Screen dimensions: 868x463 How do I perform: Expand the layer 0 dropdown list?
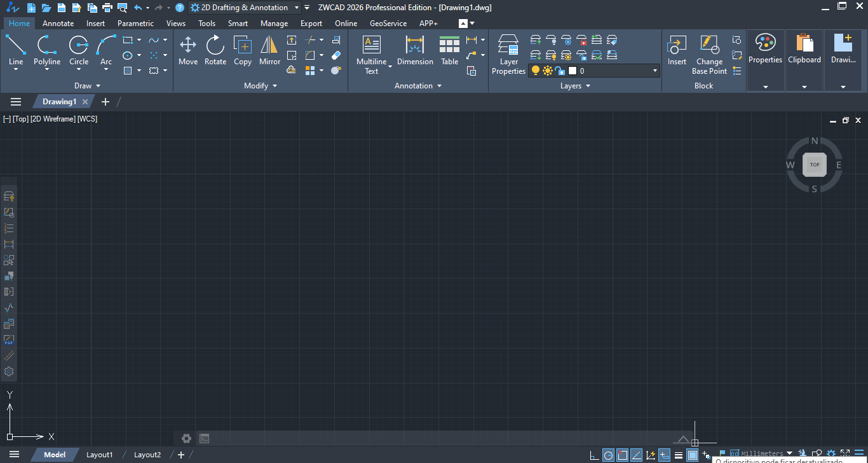point(655,71)
